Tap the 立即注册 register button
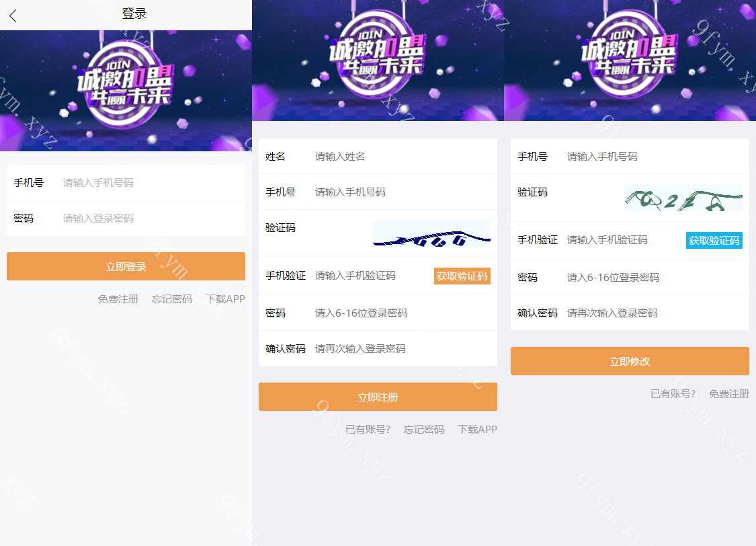Screen dimensions: 756x546 tap(378, 397)
